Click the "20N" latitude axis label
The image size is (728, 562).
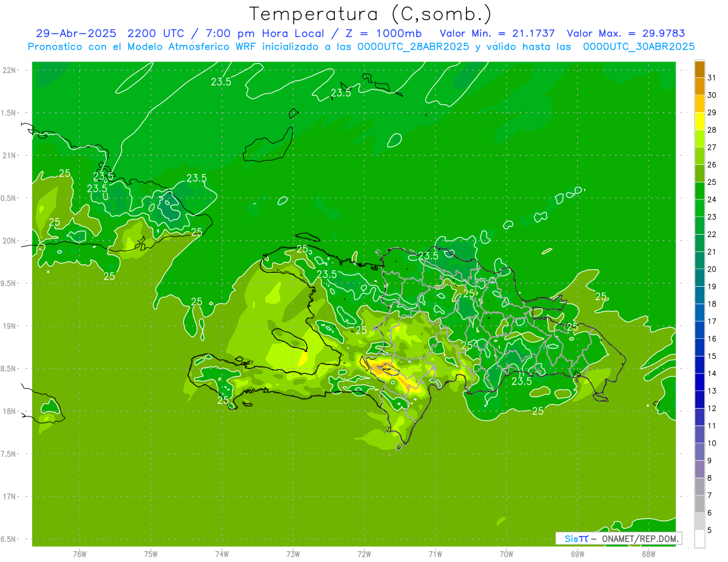[9, 241]
